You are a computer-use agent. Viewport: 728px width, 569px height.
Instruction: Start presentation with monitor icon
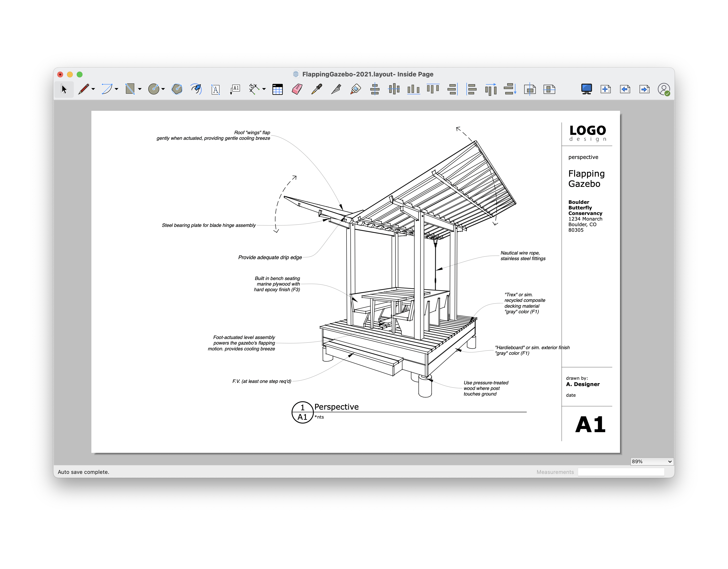pyautogui.click(x=587, y=89)
